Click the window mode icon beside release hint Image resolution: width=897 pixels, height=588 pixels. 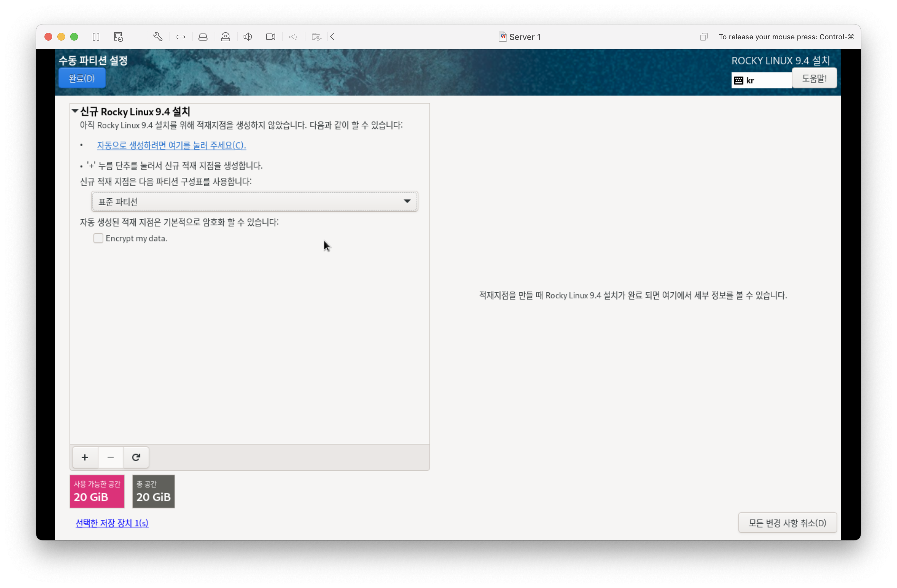point(704,36)
